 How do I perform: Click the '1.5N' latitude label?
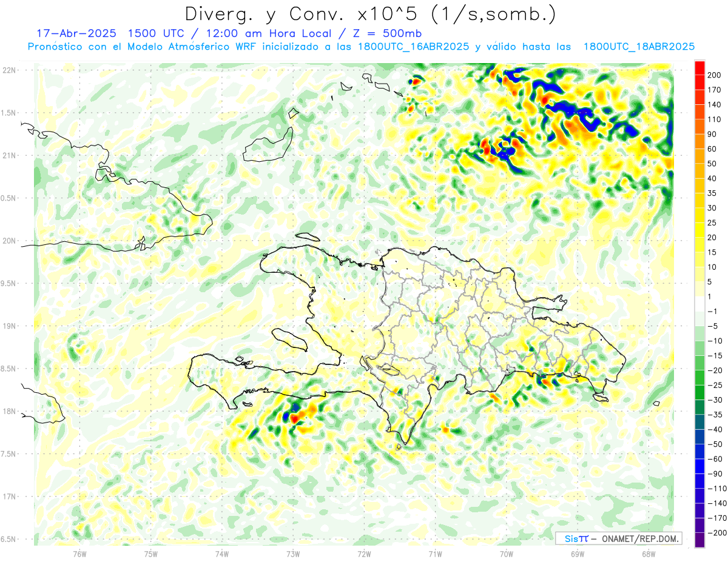8,113
